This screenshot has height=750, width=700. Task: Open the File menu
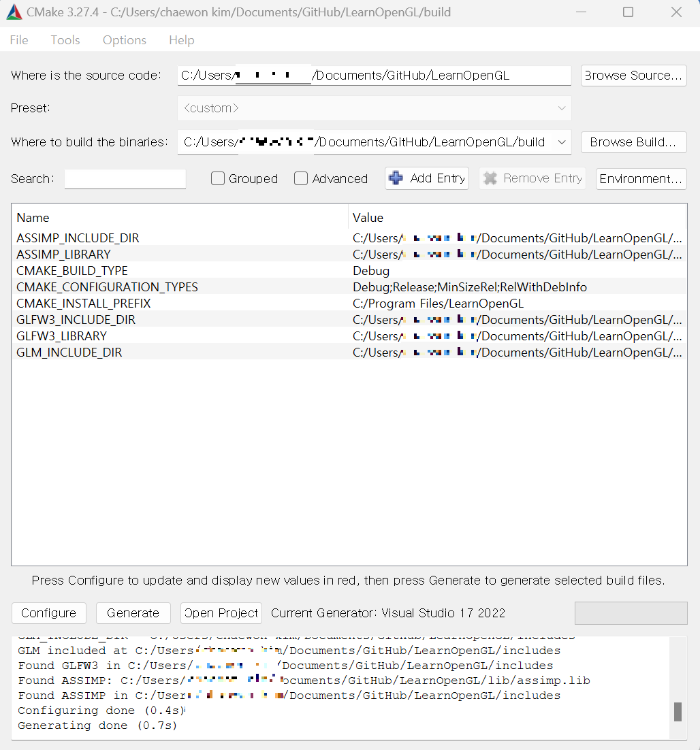19,40
